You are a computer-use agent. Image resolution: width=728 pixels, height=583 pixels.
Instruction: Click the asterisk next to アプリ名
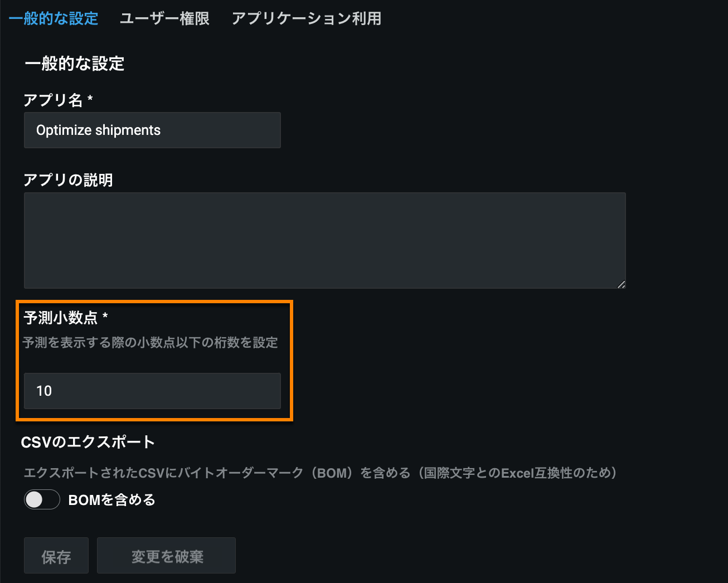coord(90,100)
